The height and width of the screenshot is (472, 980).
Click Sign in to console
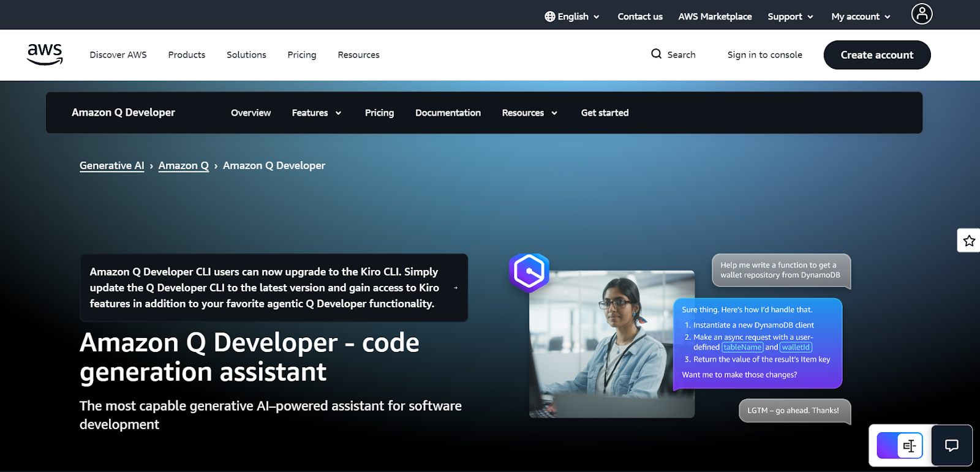click(x=764, y=54)
